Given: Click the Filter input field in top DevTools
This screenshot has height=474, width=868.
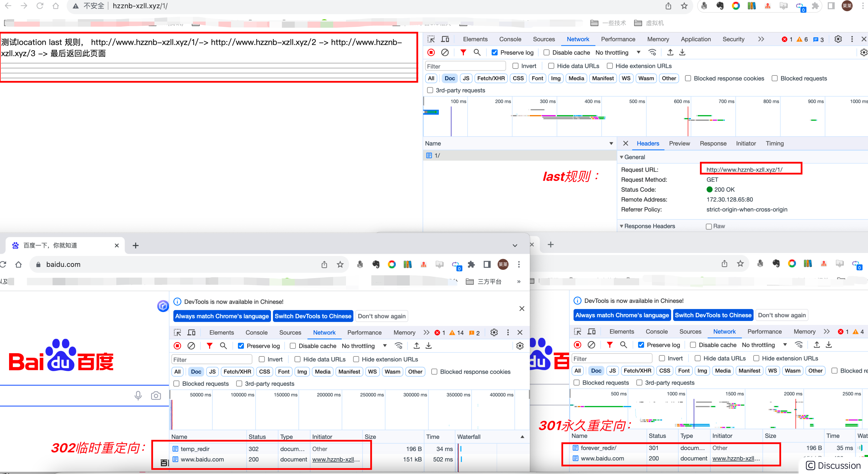Looking at the screenshot, I should tap(465, 66).
